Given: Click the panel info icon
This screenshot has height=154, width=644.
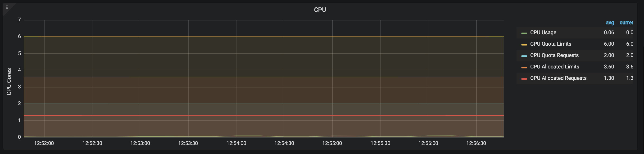Looking at the screenshot, I should (7, 7).
